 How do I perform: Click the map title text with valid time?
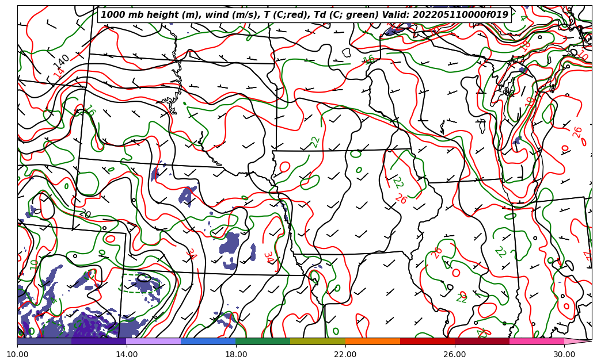pos(304,14)
